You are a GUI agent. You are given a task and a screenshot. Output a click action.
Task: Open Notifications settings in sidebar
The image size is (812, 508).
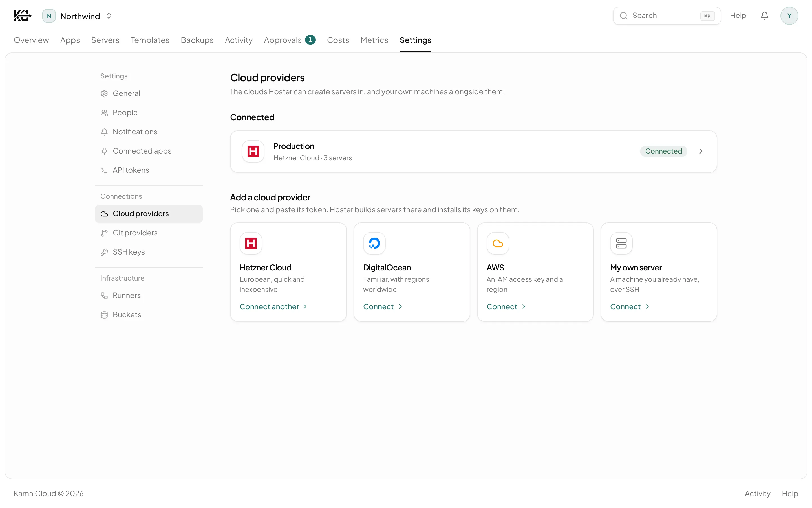click(x=149, y=132)
